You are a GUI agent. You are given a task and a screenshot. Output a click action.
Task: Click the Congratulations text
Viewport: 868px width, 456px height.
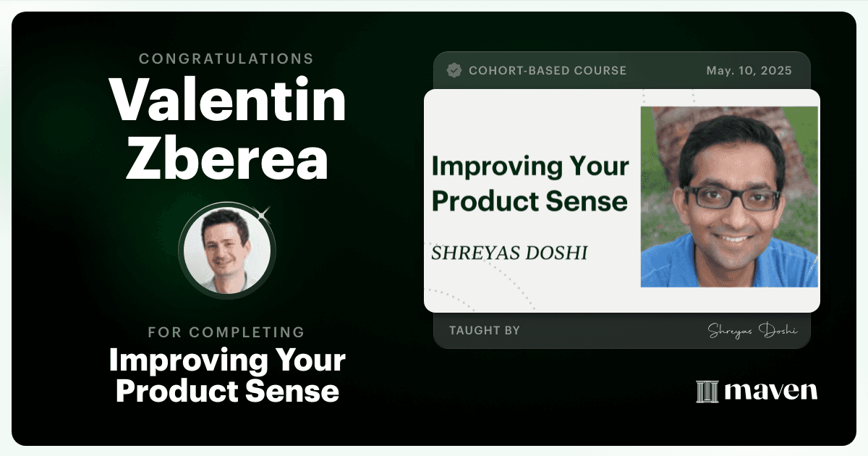tap(226, 59)
